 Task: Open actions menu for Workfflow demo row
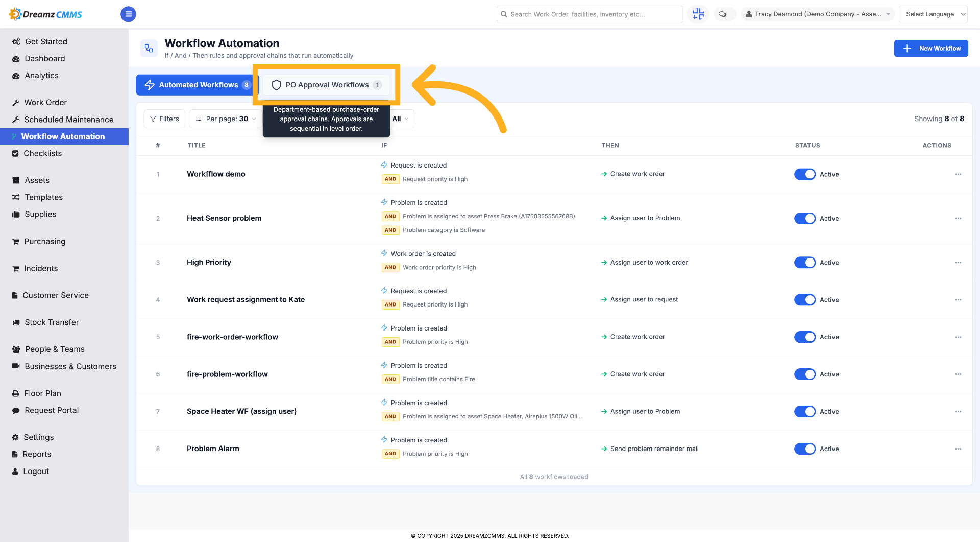pos(958,174)
